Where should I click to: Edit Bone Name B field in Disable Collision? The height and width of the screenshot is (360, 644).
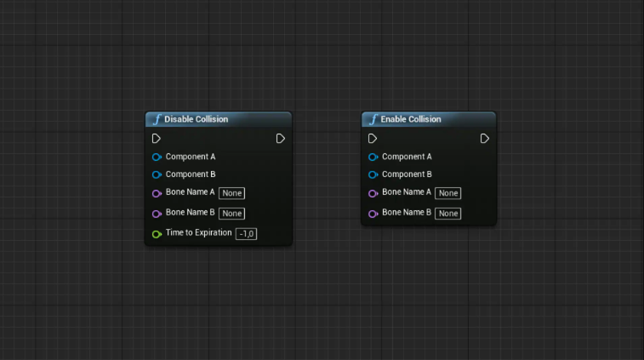(231, 214)
